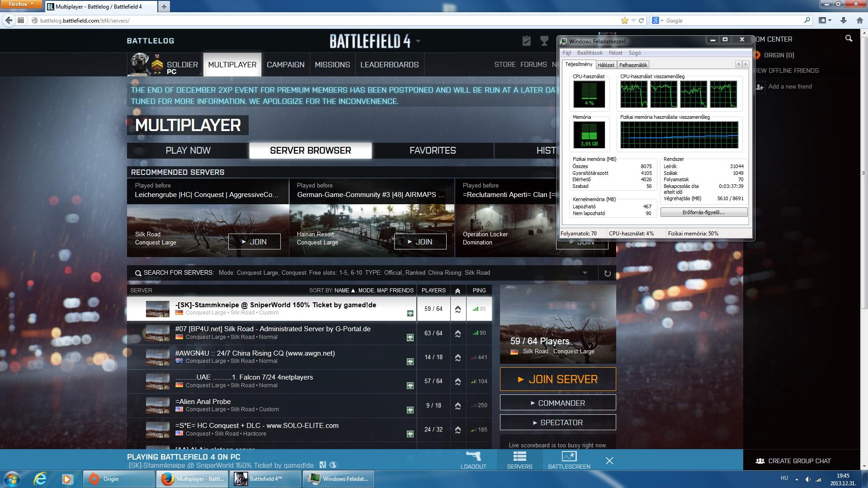Image resolution: width=868 pixels, height=488 pixels.
Task: Click the rank chevron icon on the UAE Falcon row
Action: pos(458,381)
